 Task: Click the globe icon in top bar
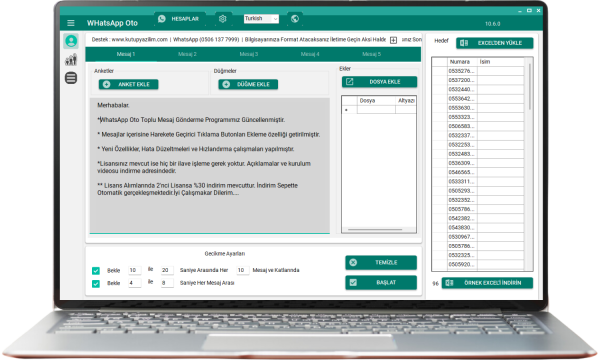click(x=295, y=19)
